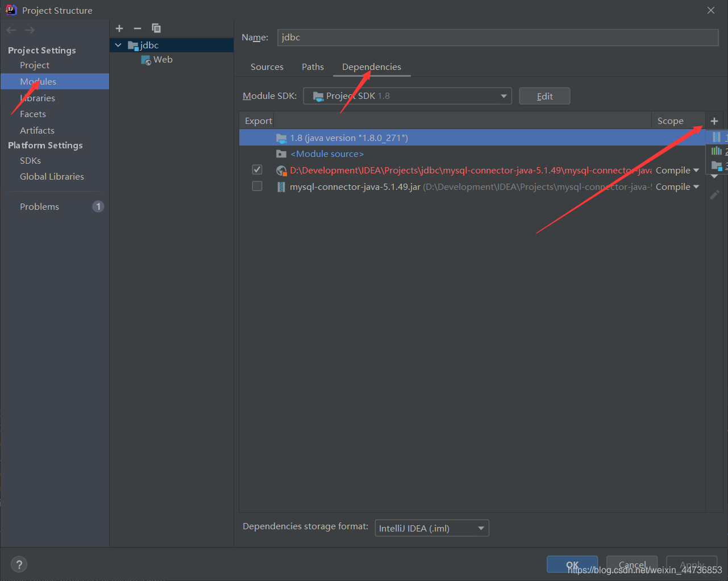
Task: Choose the JARs or directories popup option
Action: click(717, 137)
